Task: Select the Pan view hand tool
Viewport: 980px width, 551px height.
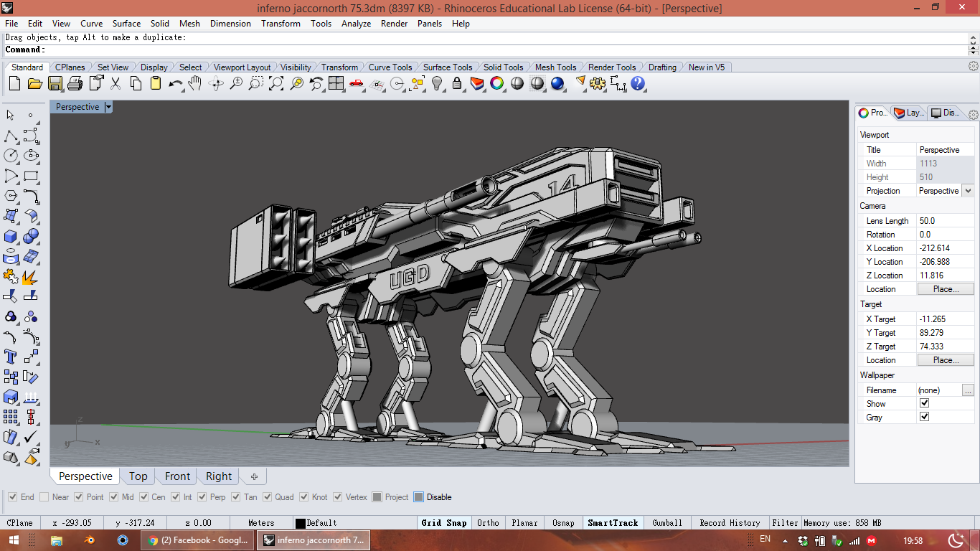Action: 195,84
